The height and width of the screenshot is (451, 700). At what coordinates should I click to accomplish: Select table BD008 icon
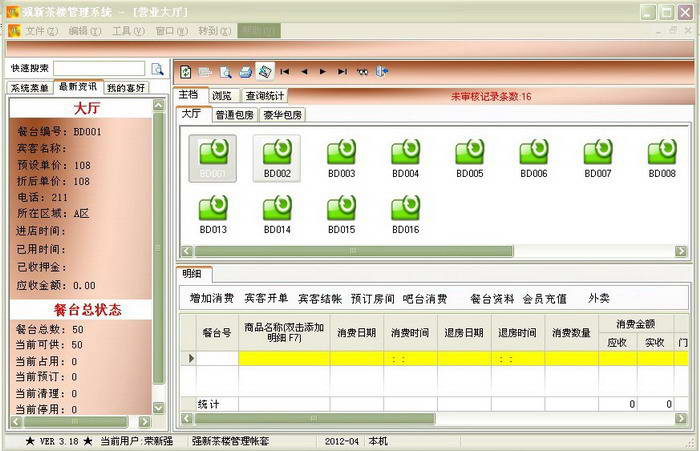[662, 159]
